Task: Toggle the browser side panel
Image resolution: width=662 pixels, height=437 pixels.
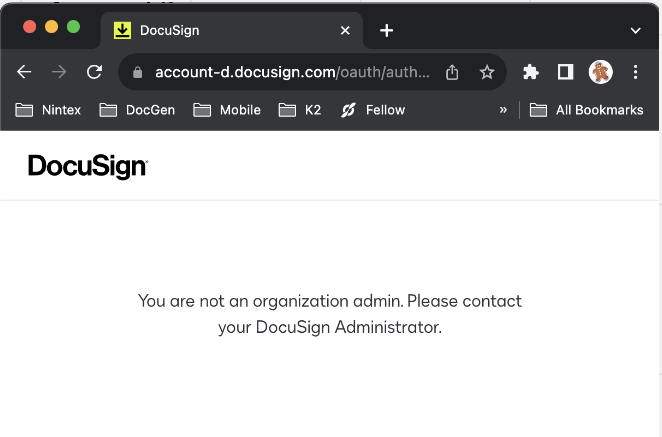Action: [565, 72]
